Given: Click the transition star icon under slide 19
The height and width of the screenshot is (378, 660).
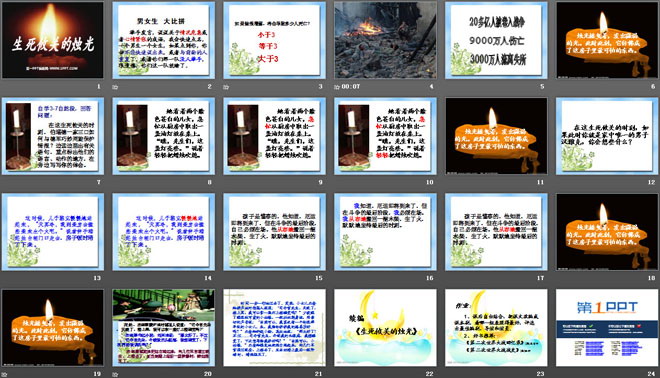Looking at the screenshot, I should coord(4,374).
